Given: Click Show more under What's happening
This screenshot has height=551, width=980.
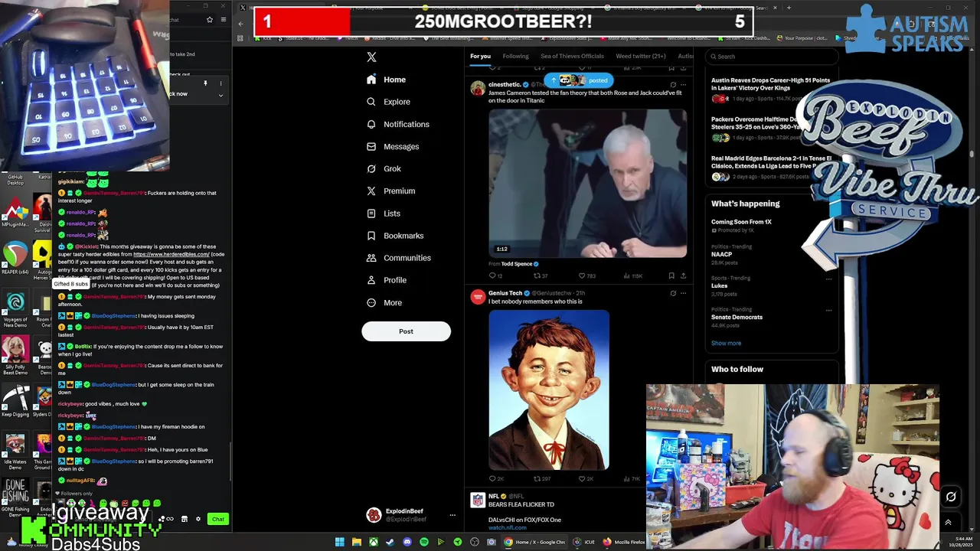Looking at the screenshot, I should 726,343.
